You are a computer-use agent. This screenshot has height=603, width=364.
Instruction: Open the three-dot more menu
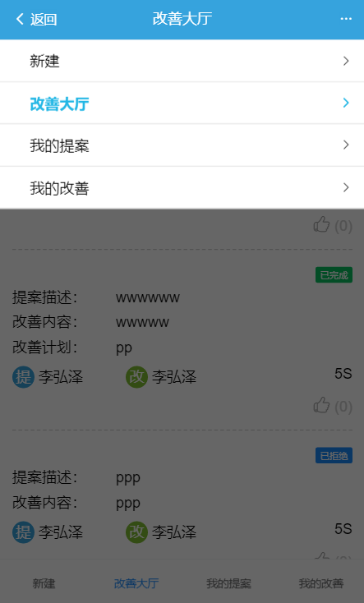(x=346, y=19)
